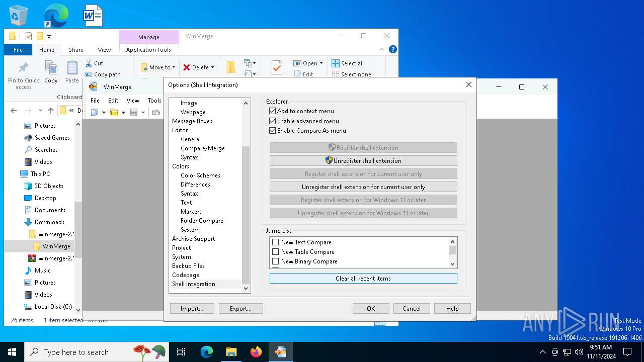Select Archive Support options category
Viewport: 644px width, 362px height.
tap(193, 239)
